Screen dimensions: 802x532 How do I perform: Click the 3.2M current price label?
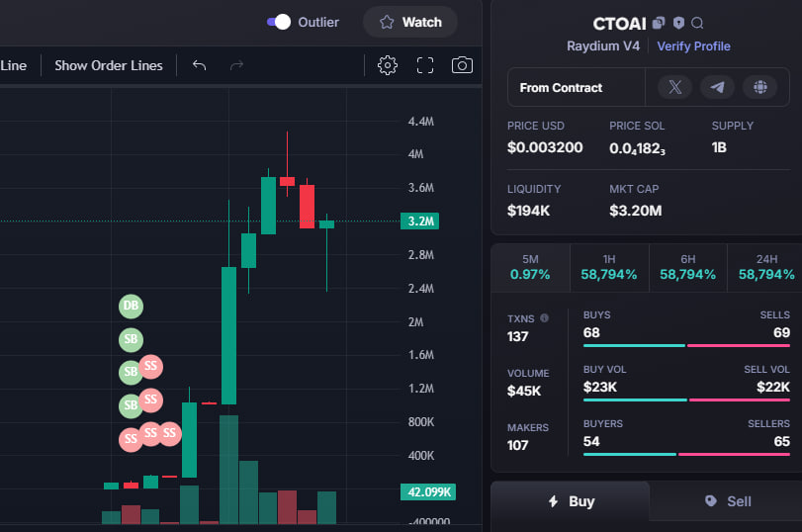(419, 221)
